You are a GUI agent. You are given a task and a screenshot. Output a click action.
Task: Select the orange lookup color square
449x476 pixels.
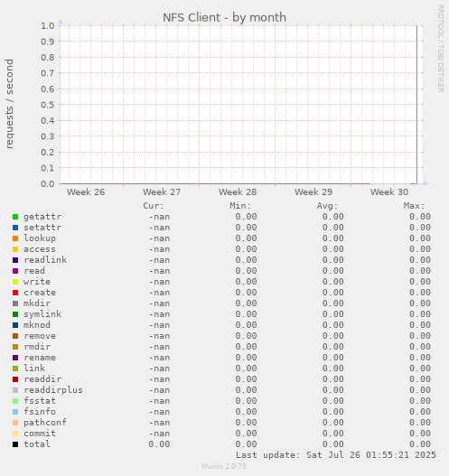(x=15, y=238)
